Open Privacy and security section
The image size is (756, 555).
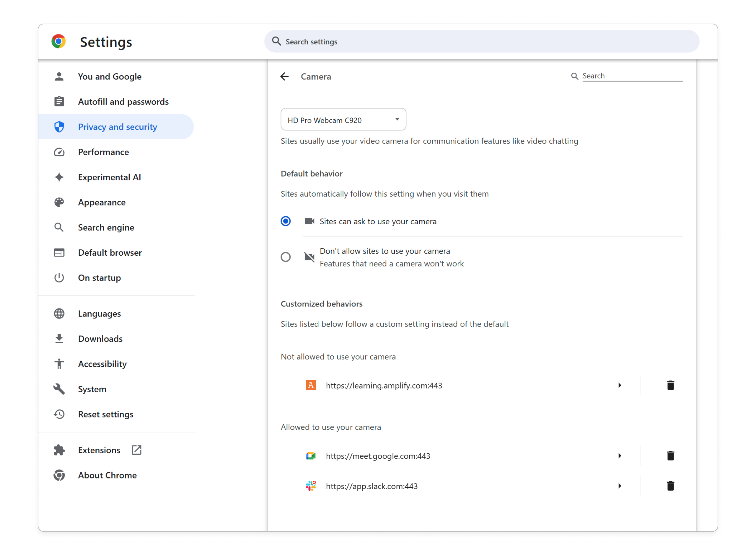pyautogui.click(x=117, y=127)
